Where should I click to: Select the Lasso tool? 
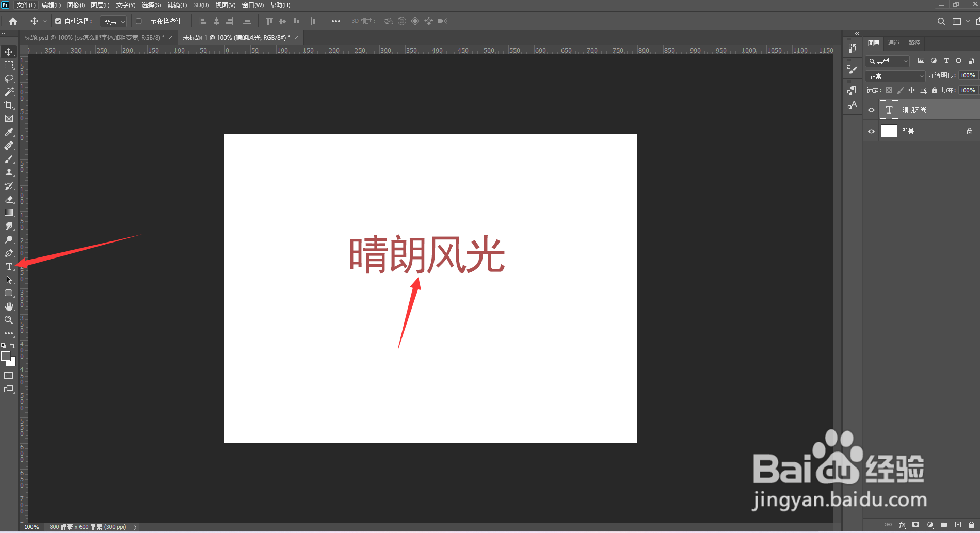[x=9, y=78]
